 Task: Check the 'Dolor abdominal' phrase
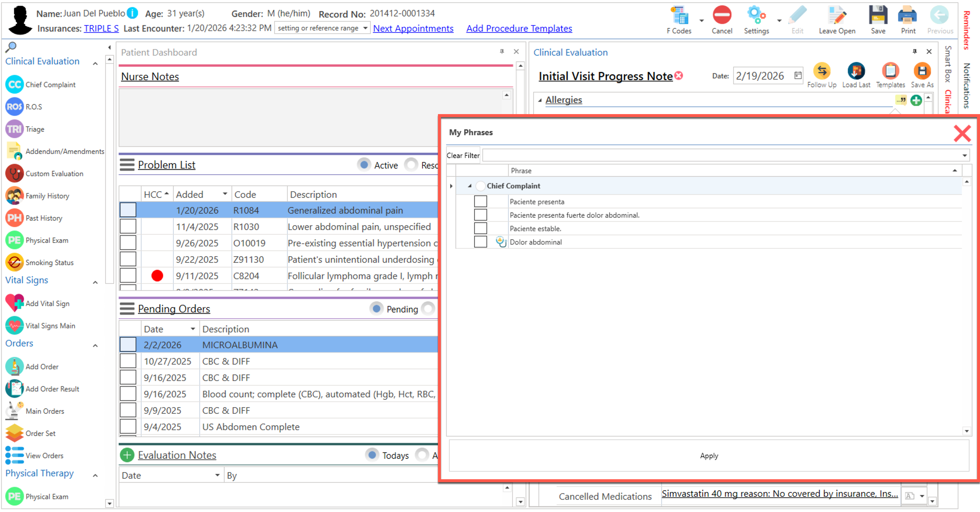coord(480,242)
